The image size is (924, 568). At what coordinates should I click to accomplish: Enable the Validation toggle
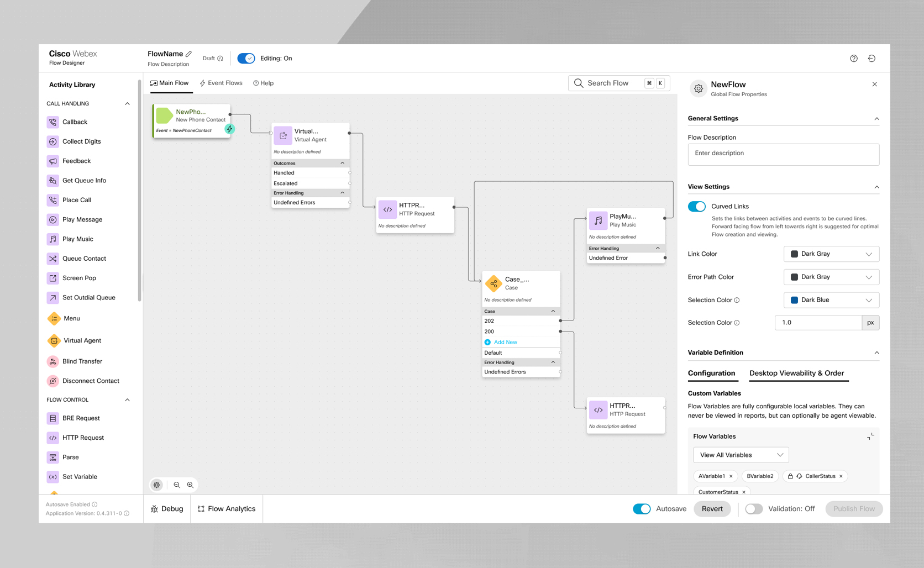[x=754, y=509]
